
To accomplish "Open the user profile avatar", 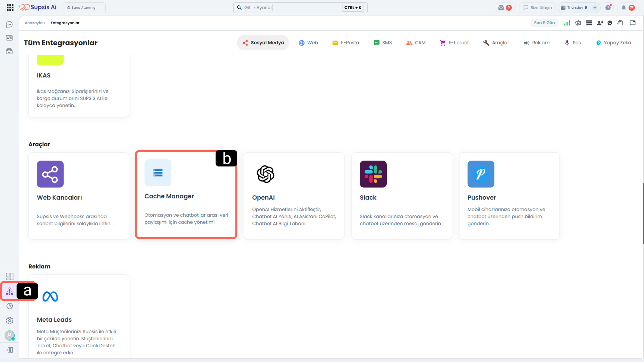I will (10, 336).
